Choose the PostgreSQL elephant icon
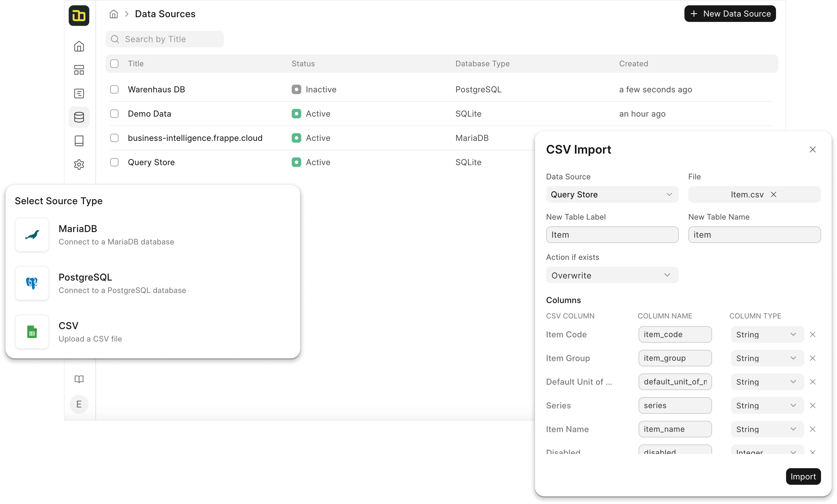The height and width of the screenshot is (504, 837). coord(32,283)
